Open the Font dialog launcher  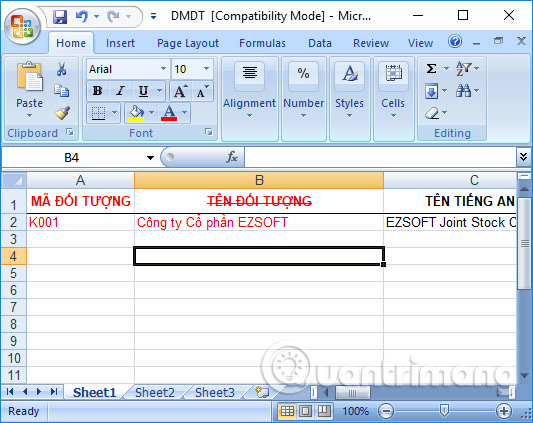coord(209,132)
